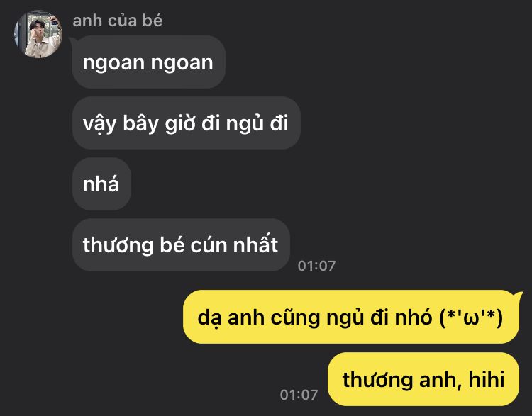
Task: Click the word "thương" in the yellow bubble
Action: click(x=377, y=380)
